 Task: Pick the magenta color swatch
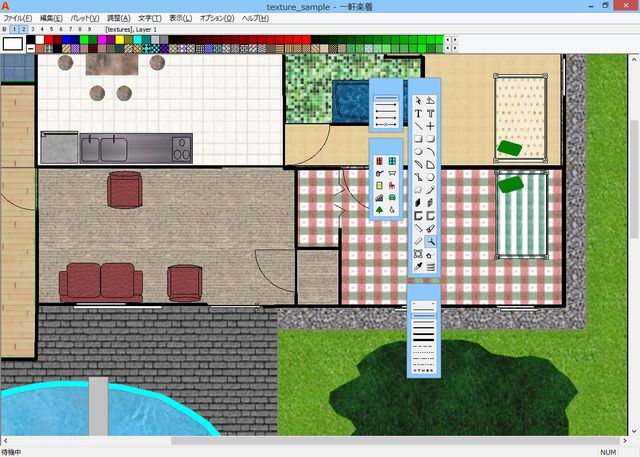(x=102, y=40)
